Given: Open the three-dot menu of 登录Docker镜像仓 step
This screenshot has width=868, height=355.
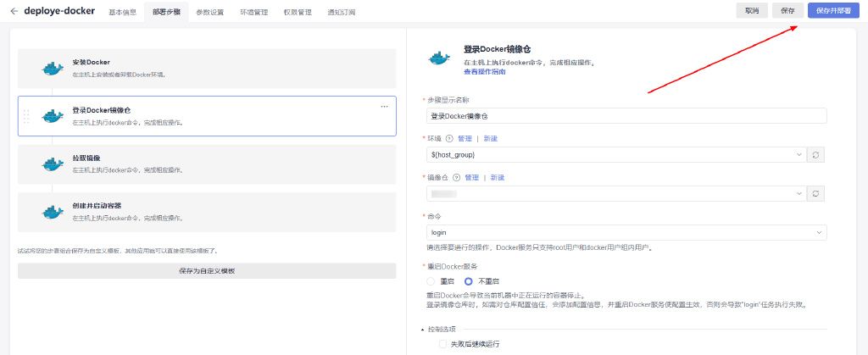Looking at the screenshot, I should click(384, 107).
